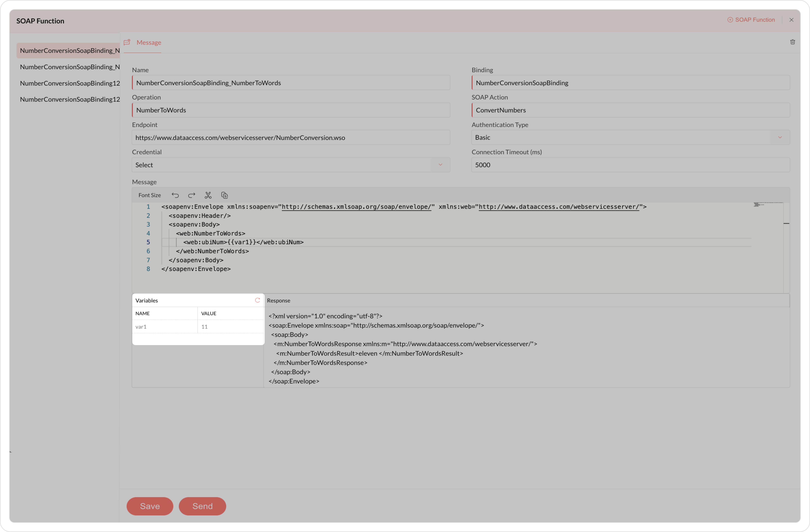Screen dimensions: 810x532
Task: Delete function with trash icon
Action: 792,42
